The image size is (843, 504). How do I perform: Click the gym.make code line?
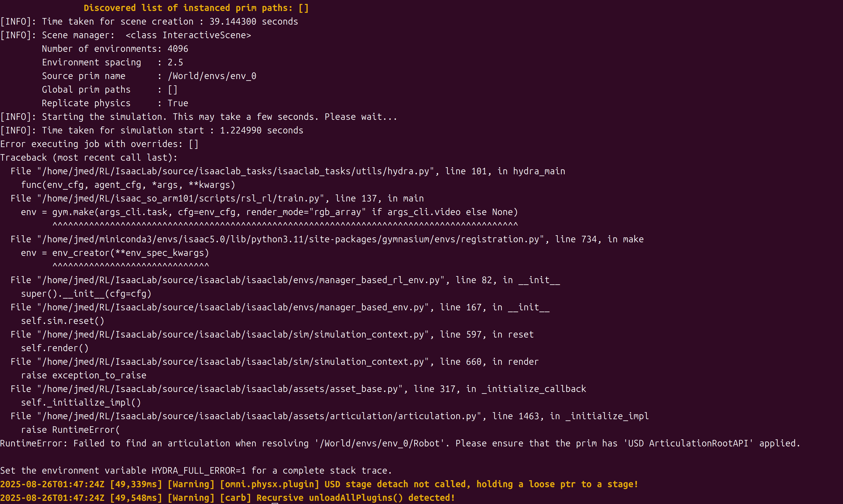269,212
